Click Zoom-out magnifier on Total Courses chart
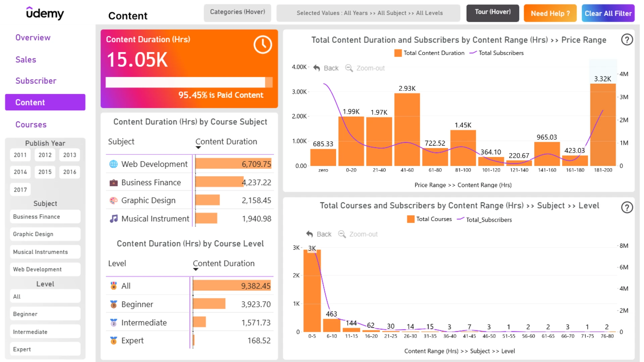Image resolution: width=644 pixels, height=362 pixels. [x=342, y=234]
